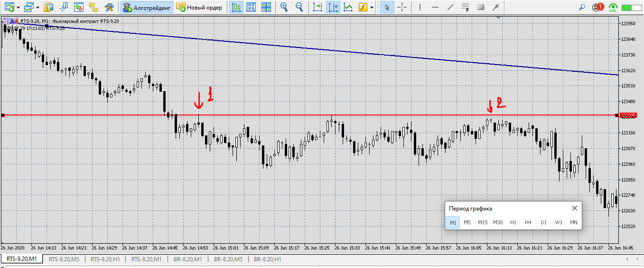The height and width of the screenshot is (268, 644).
Task: Toggle auto scroll chart to end
Action: [317, 7]
